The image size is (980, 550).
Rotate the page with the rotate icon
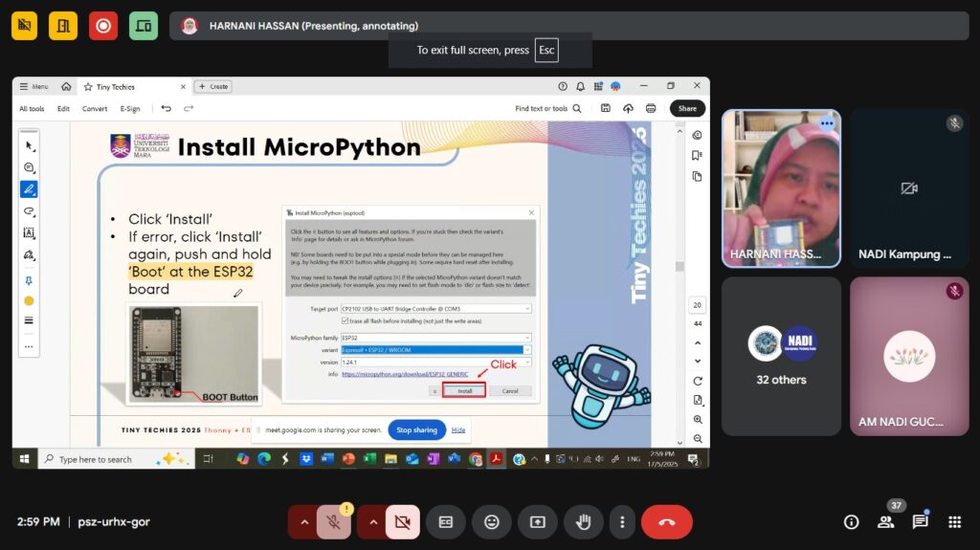698,382
